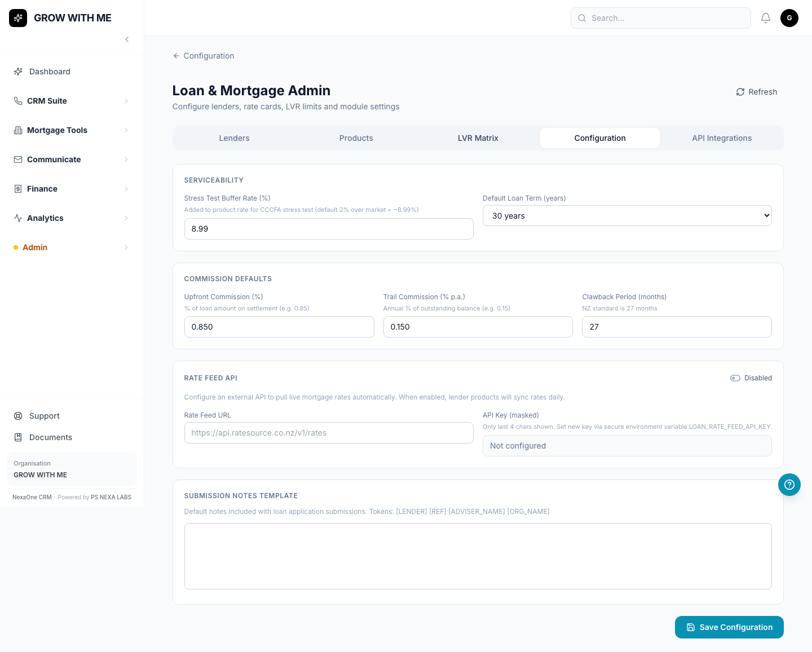
Task: Click the Mortgage Tools building icon
Action: click(18, 130)
